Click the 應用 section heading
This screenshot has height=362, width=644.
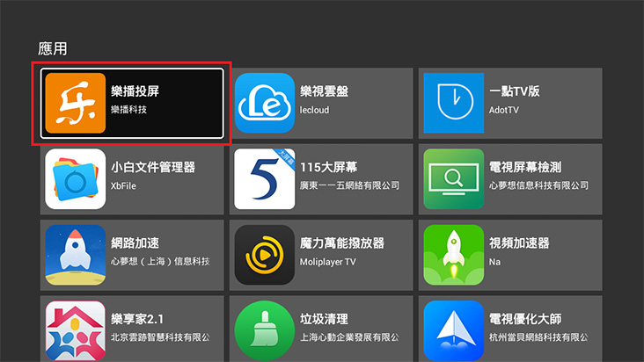pyautogui.click(x=52, y=48)
